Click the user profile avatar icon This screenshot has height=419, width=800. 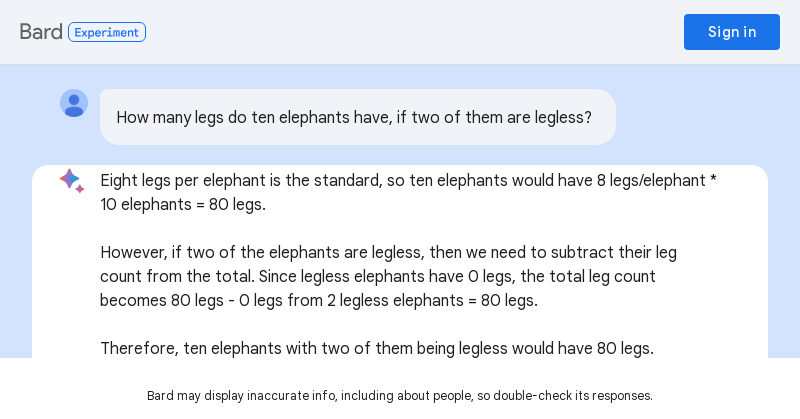point(74,103)
